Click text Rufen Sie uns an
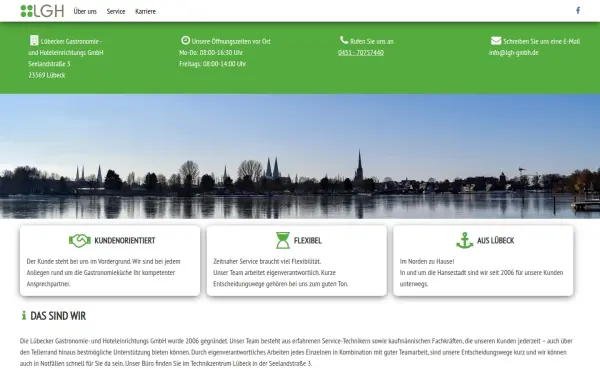The width and height of the screenshot is (600, 375). tap(372, 41)
